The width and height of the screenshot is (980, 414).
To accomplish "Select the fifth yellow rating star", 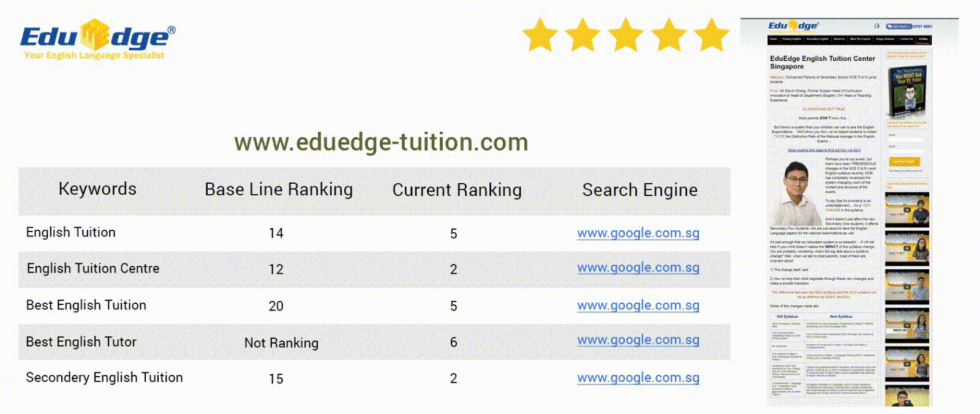I will pyautogui.click(x=711, y=34).
